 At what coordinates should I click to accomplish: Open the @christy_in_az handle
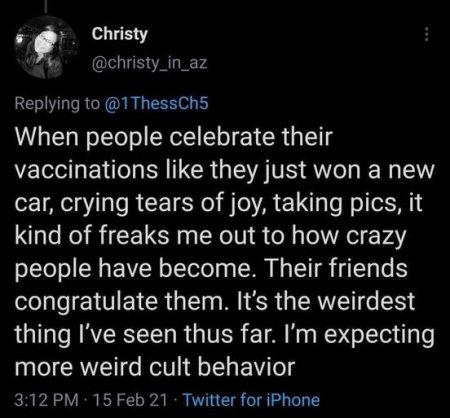[149, 63]
